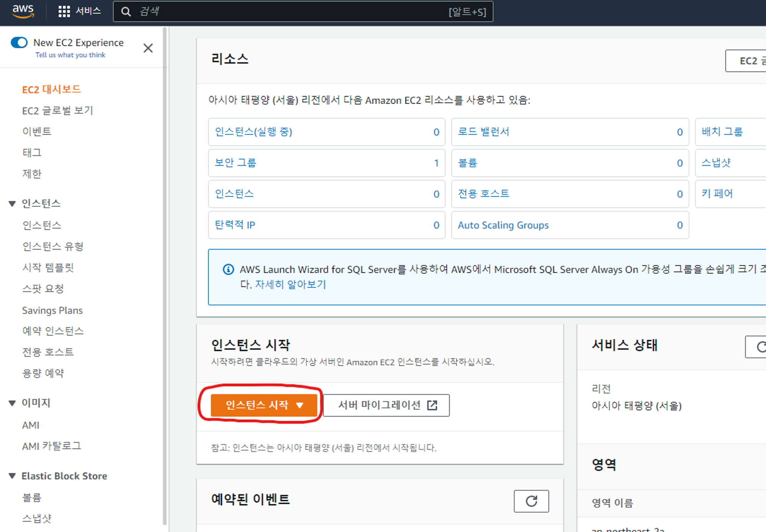Screen dimensions: 766x532
Task: Click the AWS logo home icon
Action: [x=23, y=11]
